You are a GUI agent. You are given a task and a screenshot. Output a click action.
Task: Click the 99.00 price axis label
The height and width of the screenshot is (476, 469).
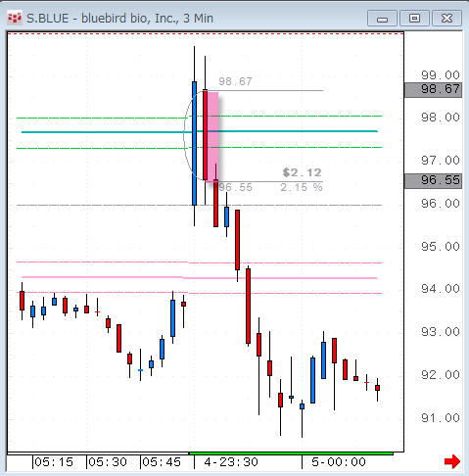(x=441, y=75)
